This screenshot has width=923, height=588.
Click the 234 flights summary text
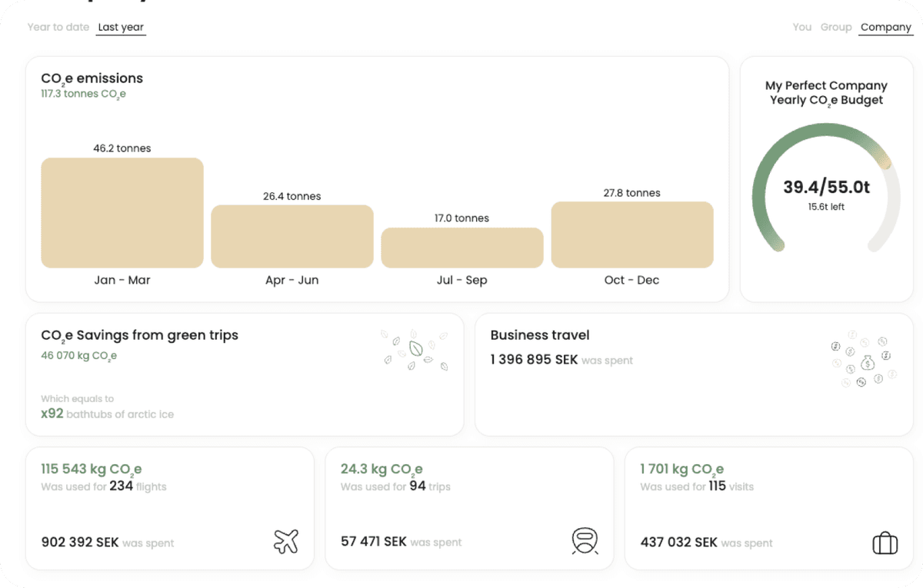point(103,486)
